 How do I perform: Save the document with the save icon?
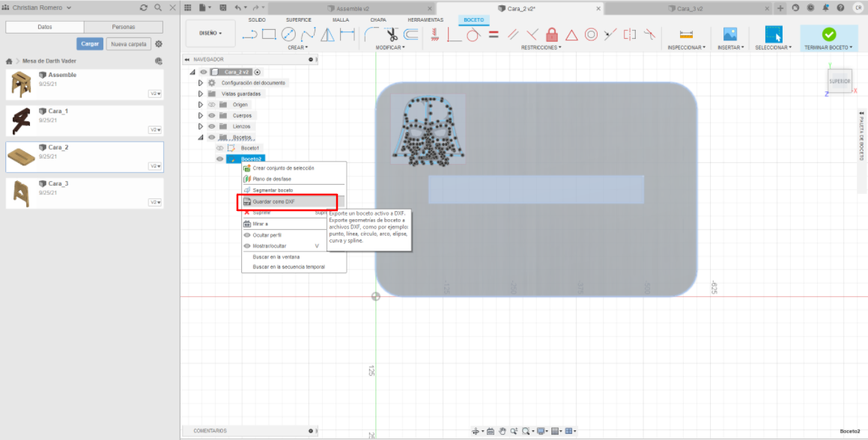pyautogui.click(x=223, y=7)
